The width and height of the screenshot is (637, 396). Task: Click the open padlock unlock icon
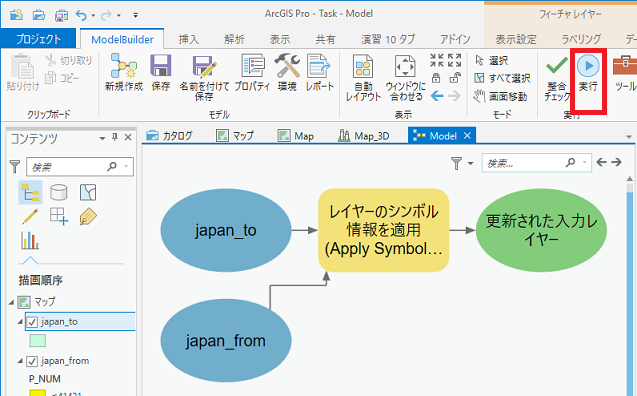(455, 77)
